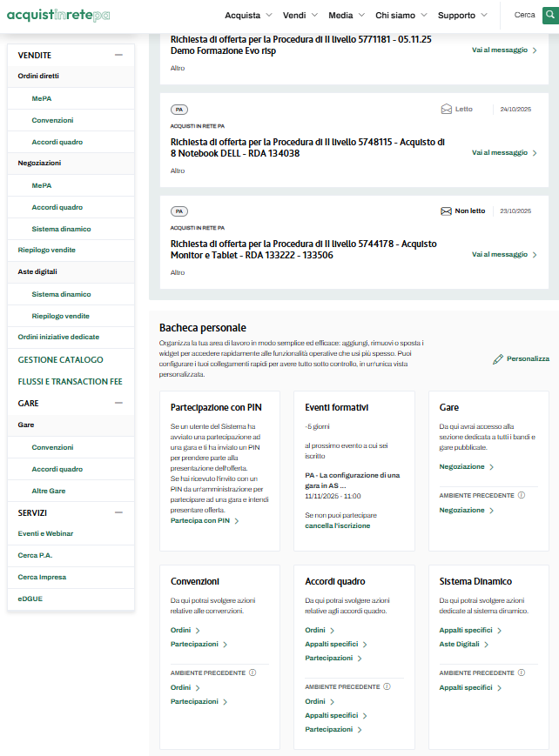Click the pencil icon next to Personalizza
This screenshot has width=559, height=756.
click(497, 358)
